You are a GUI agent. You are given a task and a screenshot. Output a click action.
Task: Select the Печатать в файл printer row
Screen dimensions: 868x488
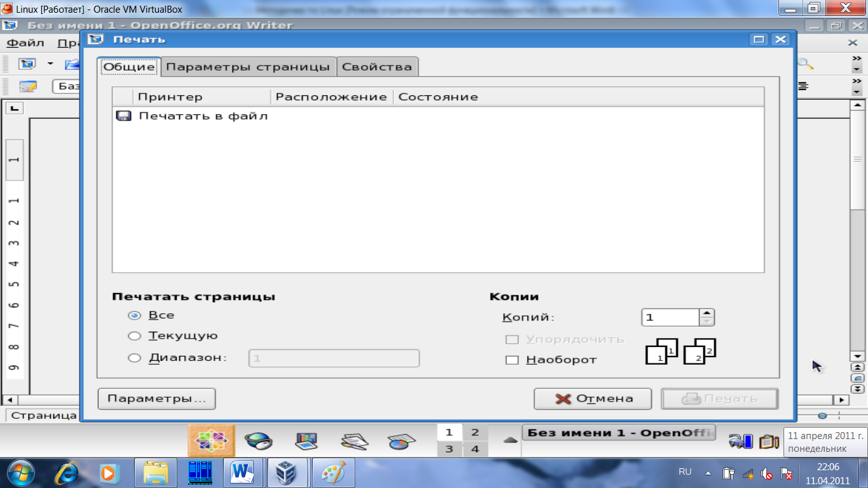click(x=438, y=116)
